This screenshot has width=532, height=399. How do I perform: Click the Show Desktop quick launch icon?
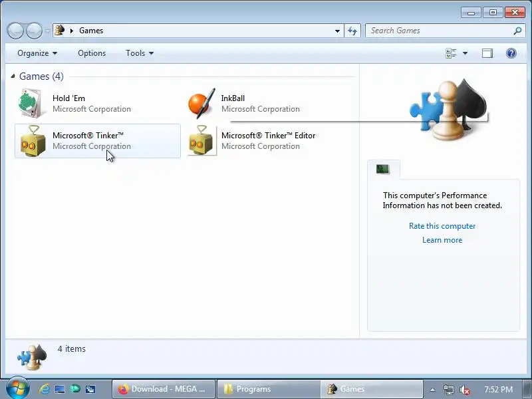tap(60, 389)
